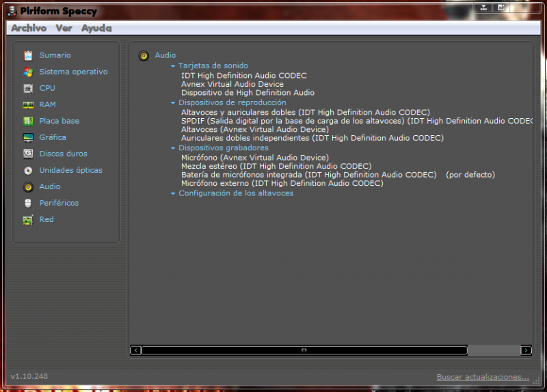Viewport: 547px width, 392px height.
Task: Switch to the RAM section
Action: [x=47, y=104]
